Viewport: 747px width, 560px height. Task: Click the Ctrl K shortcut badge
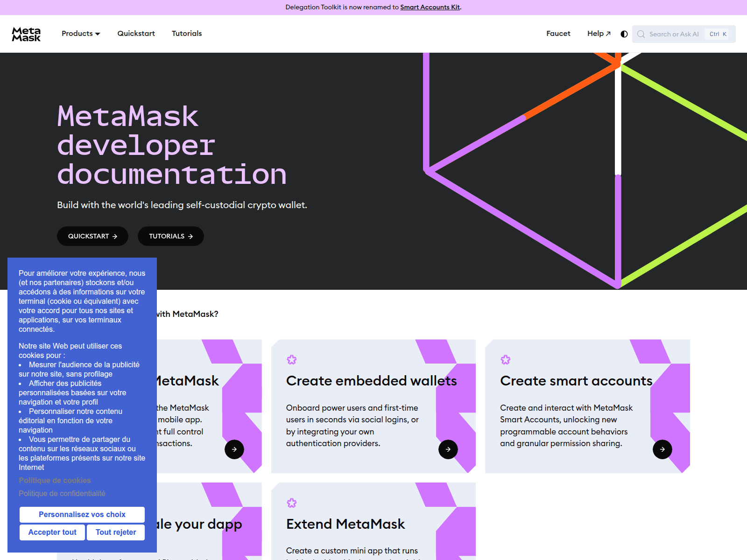coord(718,34)
